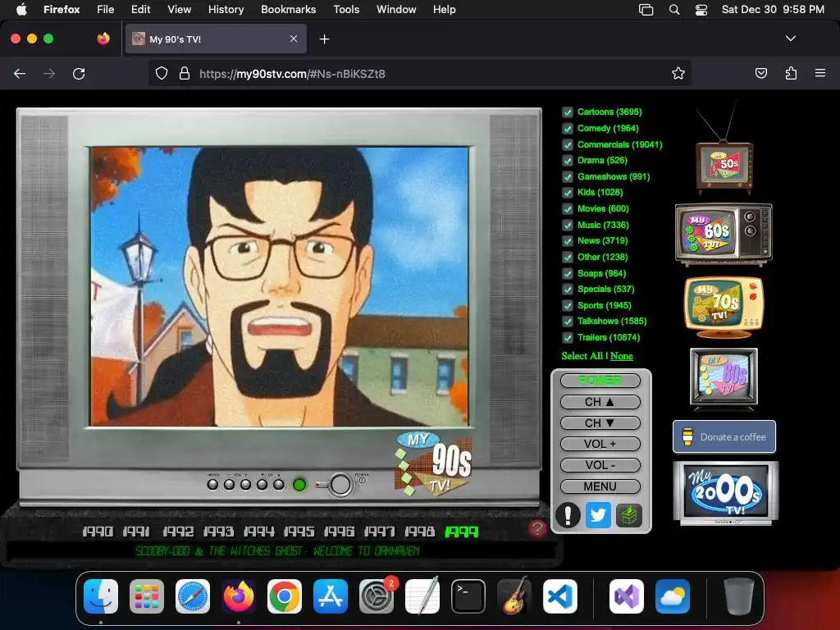Reload the page in Firefox
The width and height of the screenshot is (840, 630).
[x=79, y=73]
